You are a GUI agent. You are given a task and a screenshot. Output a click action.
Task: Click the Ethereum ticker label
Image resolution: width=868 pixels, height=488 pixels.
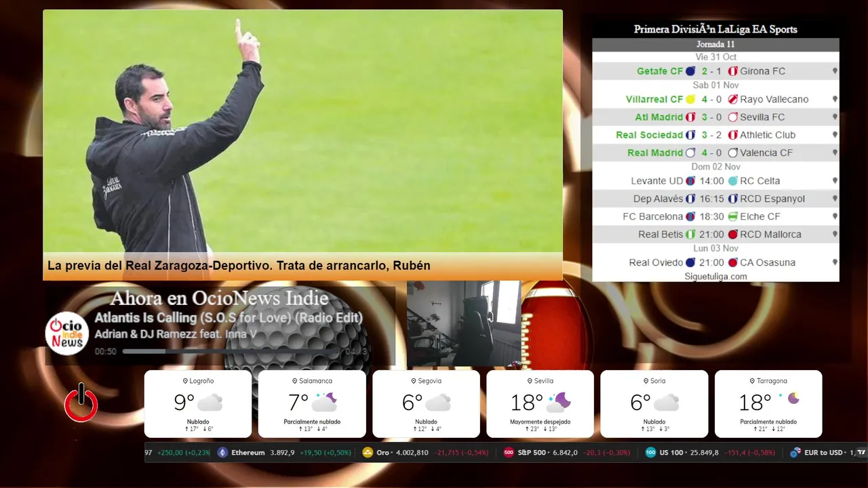[x=248, y=453]
